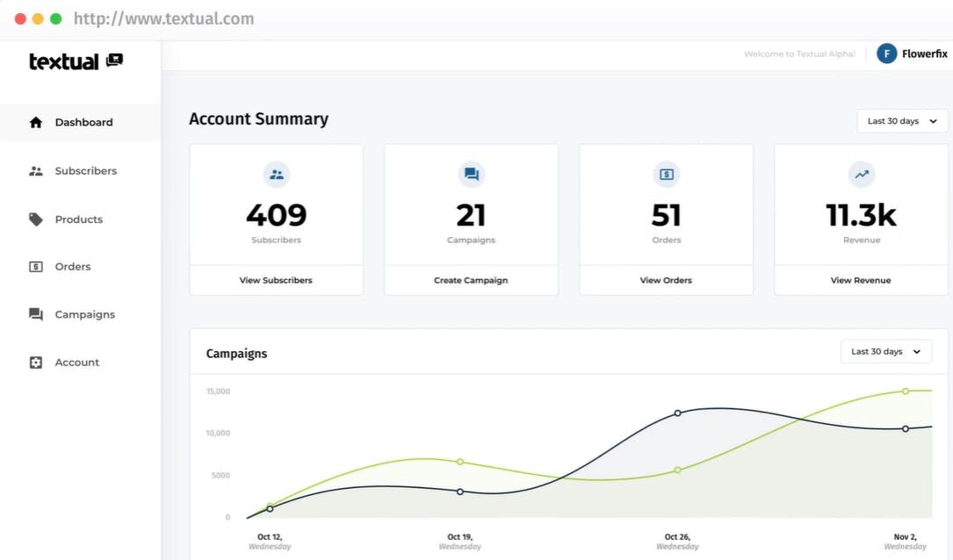The width and height of the screenshot is (953, 560).
Task: Click the 21 campaigns count
Action: coord(471,215)
